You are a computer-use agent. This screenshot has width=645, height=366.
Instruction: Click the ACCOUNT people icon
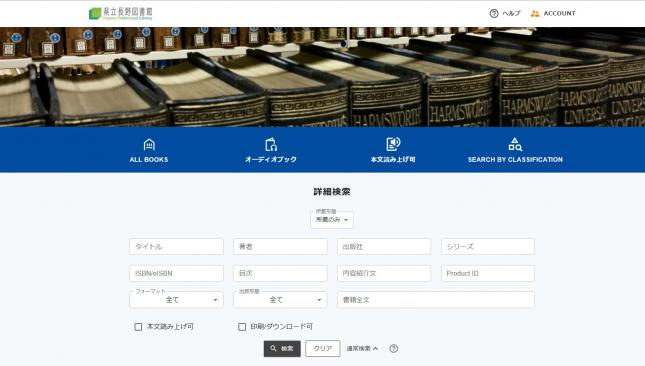pos(535,14)
